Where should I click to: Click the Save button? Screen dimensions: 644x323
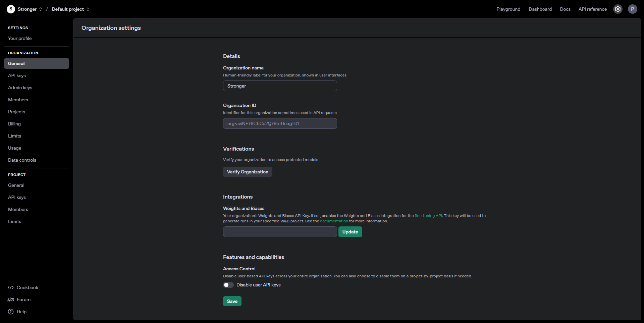(x=232, y=301)
